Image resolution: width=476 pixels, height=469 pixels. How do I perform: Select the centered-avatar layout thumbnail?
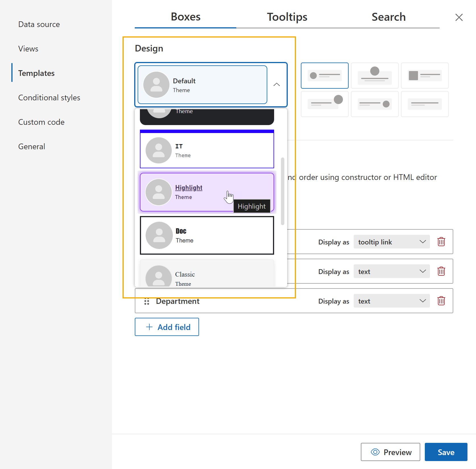click(374, 75)
